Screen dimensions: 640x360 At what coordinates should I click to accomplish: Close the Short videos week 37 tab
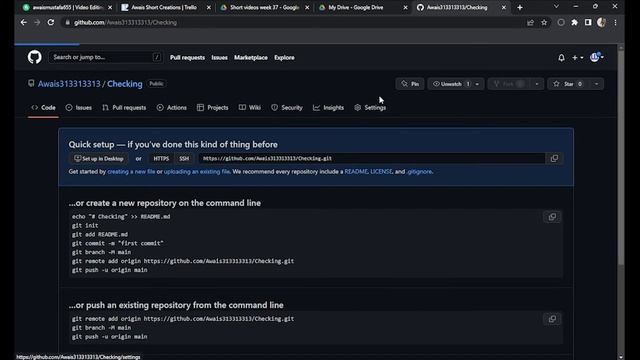307,7
